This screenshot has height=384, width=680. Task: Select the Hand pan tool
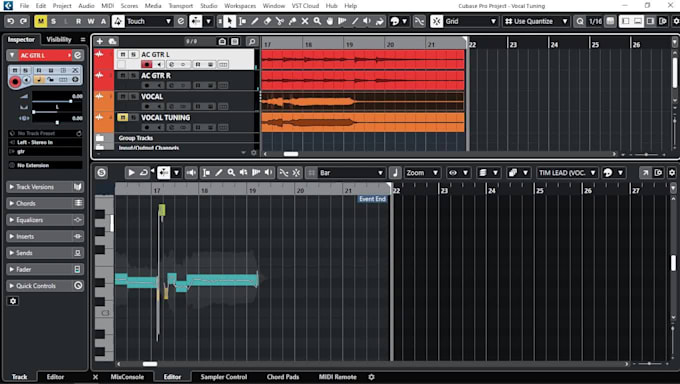coord(330,21)
